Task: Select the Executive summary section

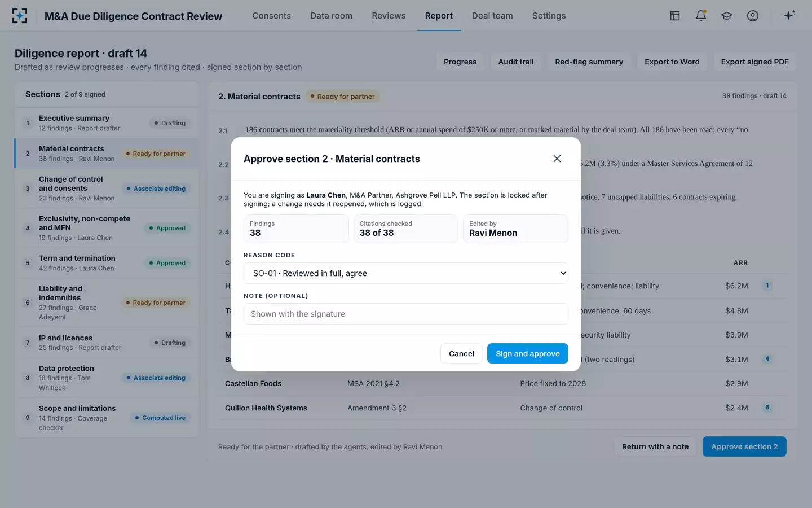Action: coord(107,123)
